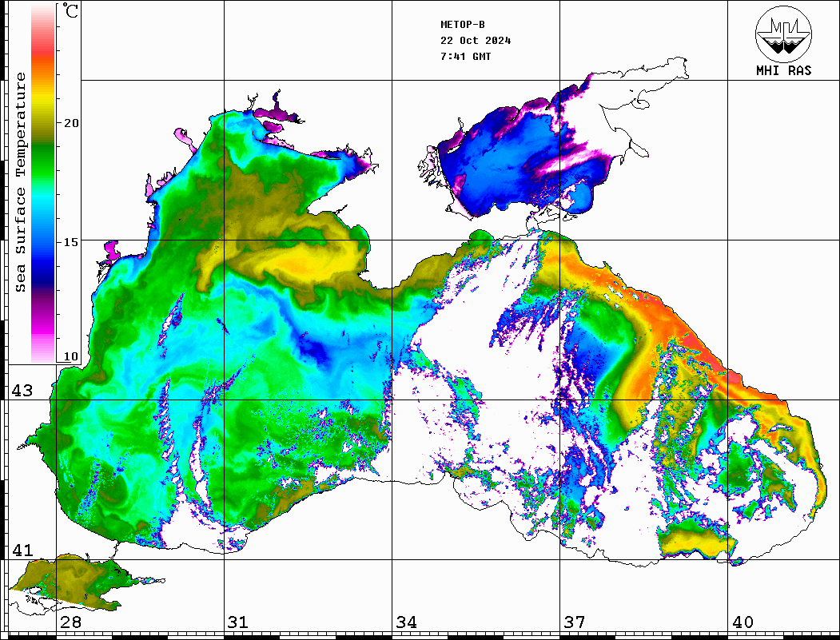Click the latitude label '43'
Image resolution: width=840 pixels, height=640 pixels.
(x=22, y=391)
